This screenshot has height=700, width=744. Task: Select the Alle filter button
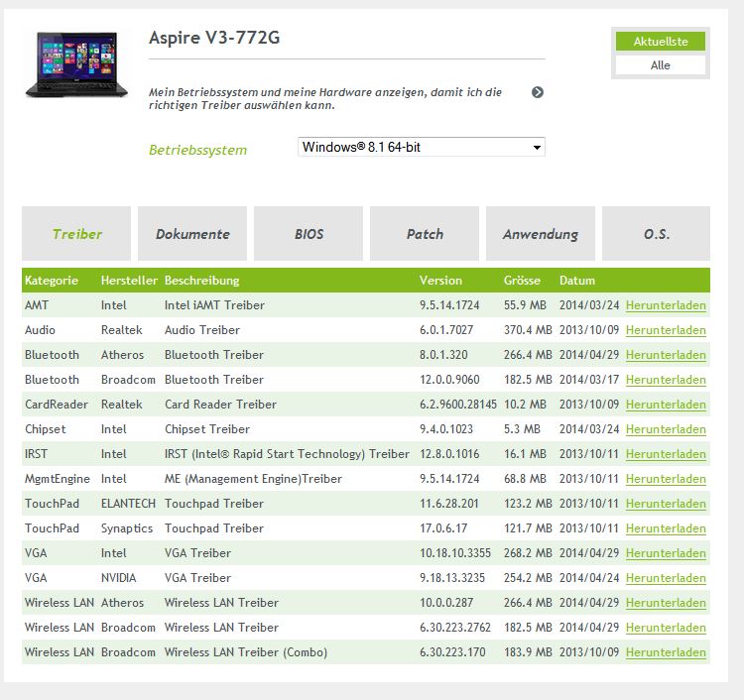click(x=661, y=65)
